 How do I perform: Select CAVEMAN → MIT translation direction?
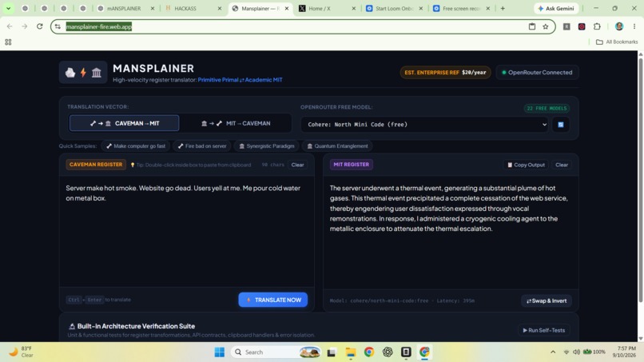pos(124,123)
